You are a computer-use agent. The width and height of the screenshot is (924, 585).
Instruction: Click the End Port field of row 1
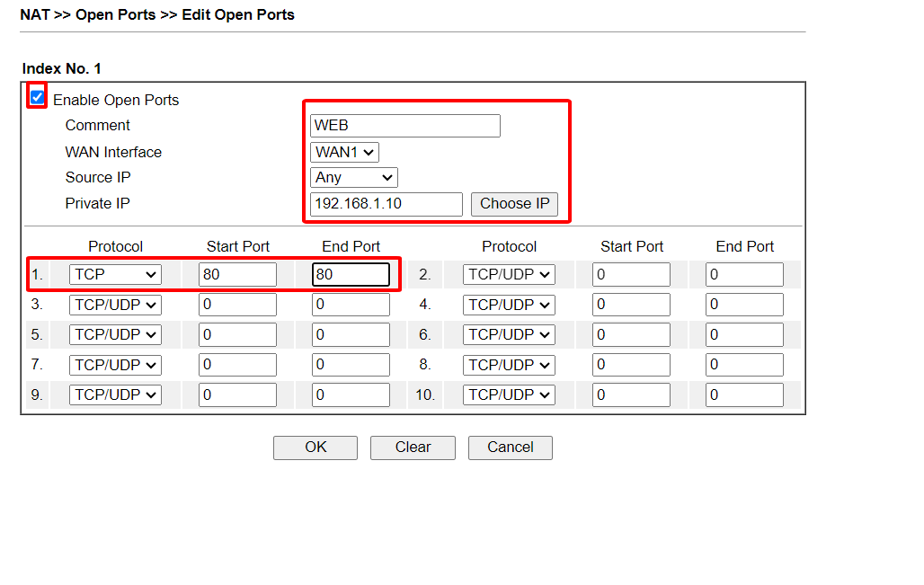[x=351, y=275]
